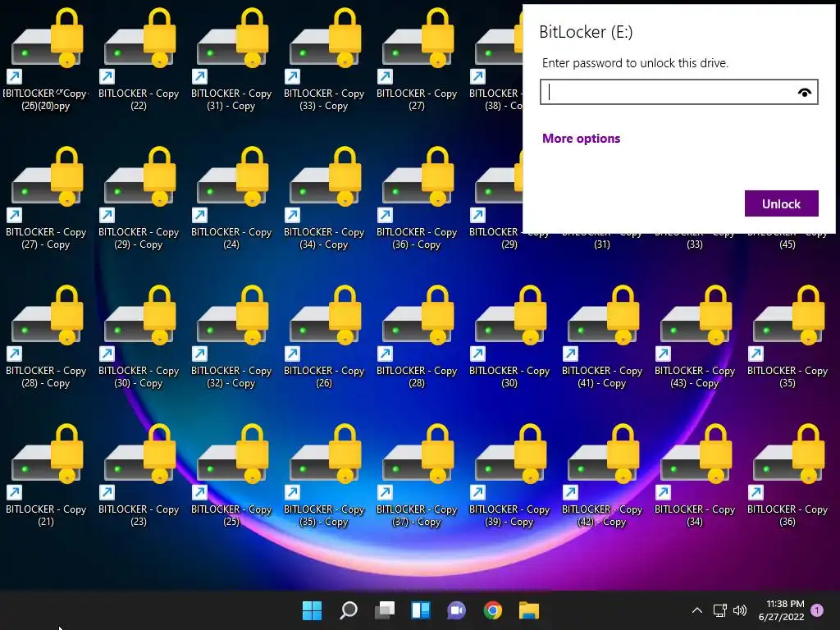840x630 pixels.
Task: Open the network status tray icon
Action: point(719,610)
